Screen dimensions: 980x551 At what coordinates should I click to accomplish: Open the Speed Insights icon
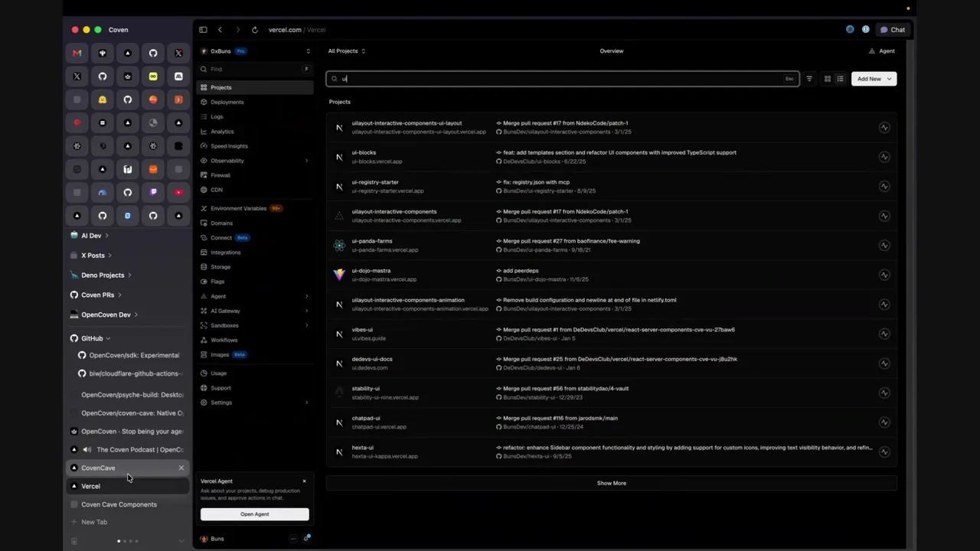(x=204, y=145)
